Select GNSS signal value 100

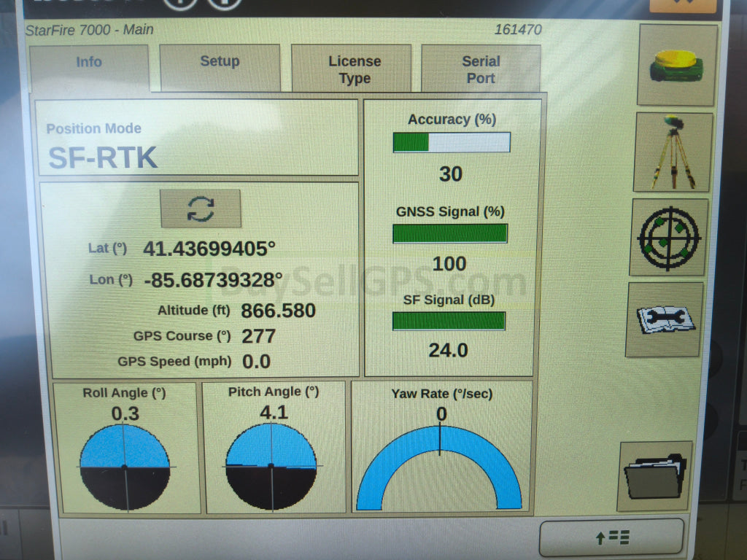[x=449, y=264]
